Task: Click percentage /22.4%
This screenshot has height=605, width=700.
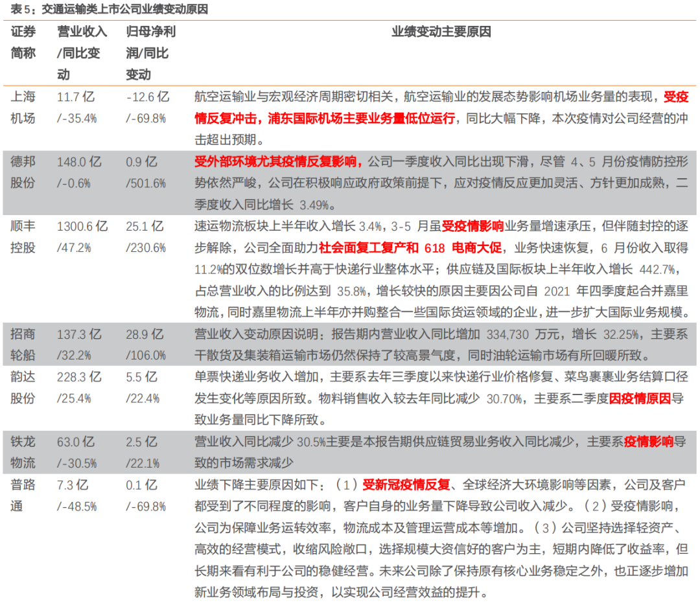Action: tap(143, 398)
